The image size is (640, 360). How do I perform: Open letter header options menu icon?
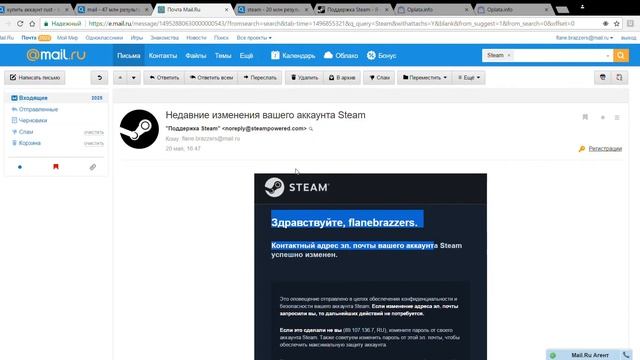(x=617, y=118)
